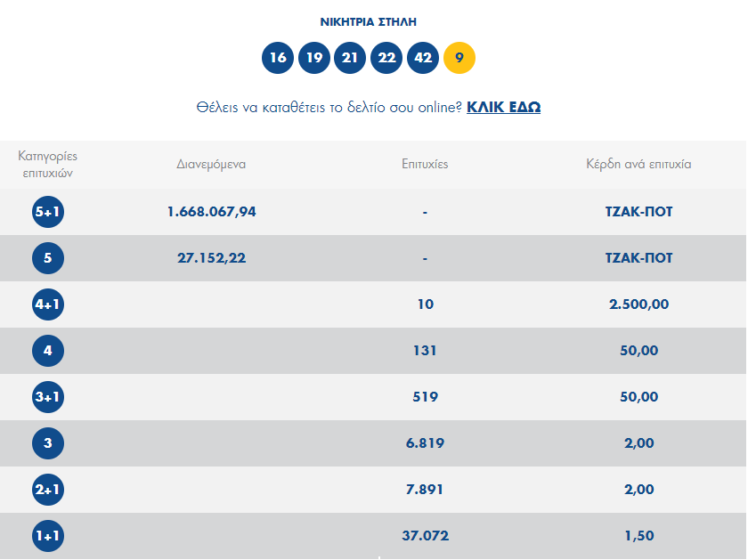Click the 1.668.067,94 jackpot amount

click(211, 212)
